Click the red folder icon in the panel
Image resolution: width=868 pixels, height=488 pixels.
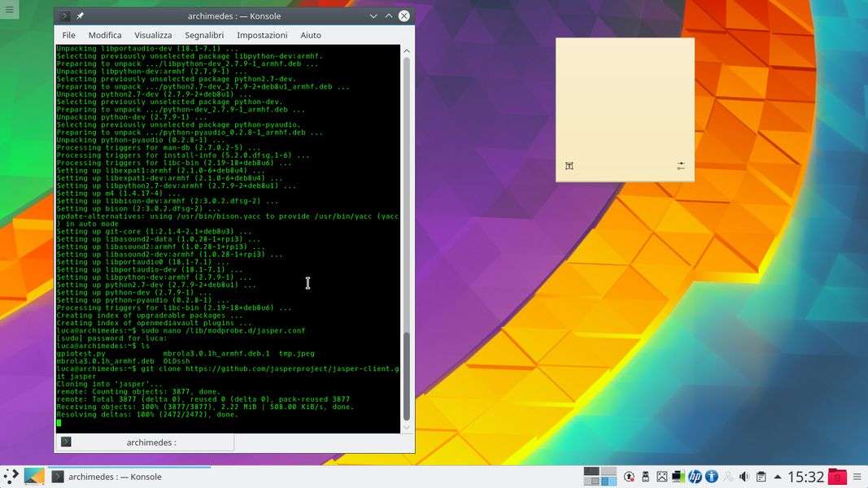coord(838,477)
